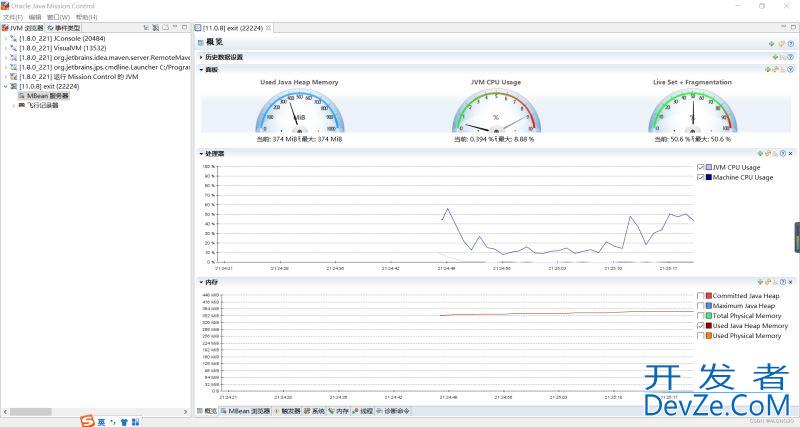Open help icon in the 内存 header
The image size is (800, 427).
[x=783, y=282]
